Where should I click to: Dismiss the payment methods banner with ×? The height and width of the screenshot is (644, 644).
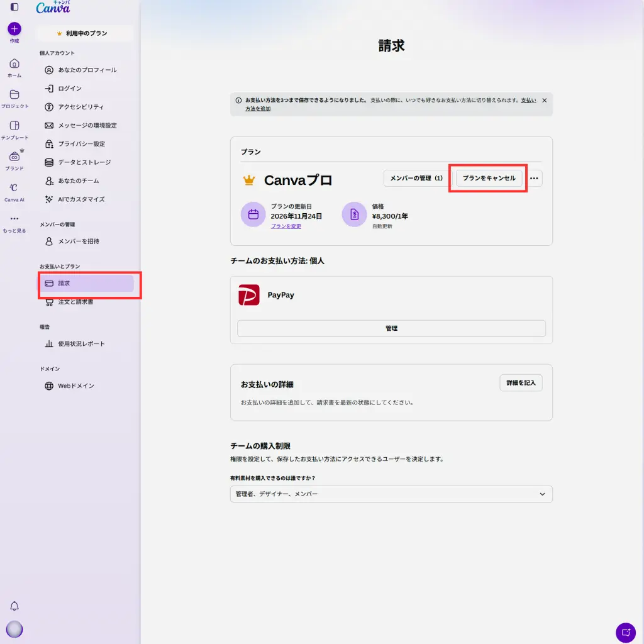pyautogui.click(x=544, y=99)
